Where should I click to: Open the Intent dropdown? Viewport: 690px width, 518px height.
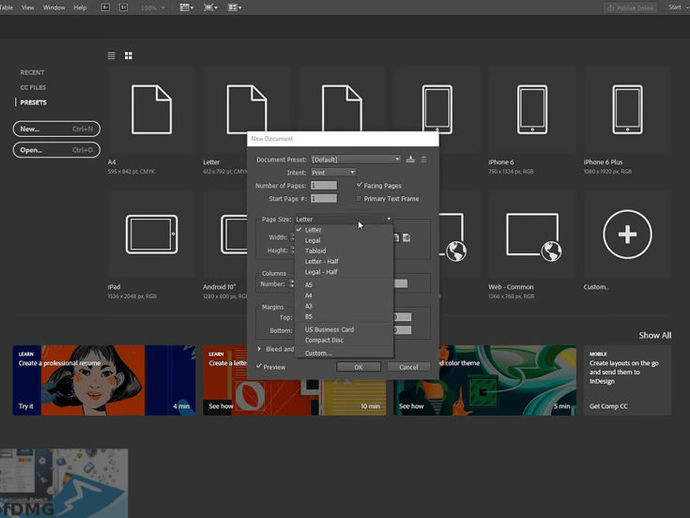click(x=334, y=173)
